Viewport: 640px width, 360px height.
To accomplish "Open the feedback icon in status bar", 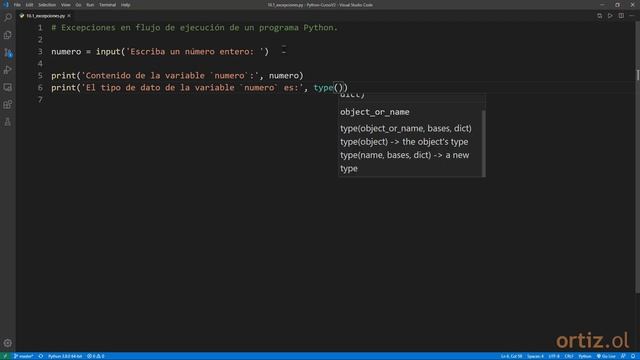I will click(x=623, y=356).
